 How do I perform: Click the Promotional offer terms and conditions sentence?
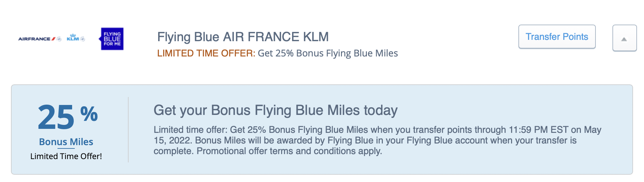pyautogui.click(x=289, y=151)
